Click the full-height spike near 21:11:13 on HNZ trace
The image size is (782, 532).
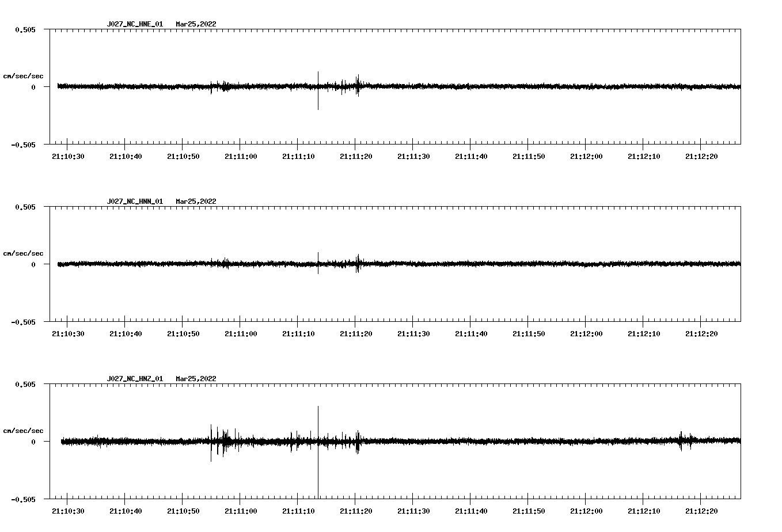pyautogui.click(x=318, y=452)
